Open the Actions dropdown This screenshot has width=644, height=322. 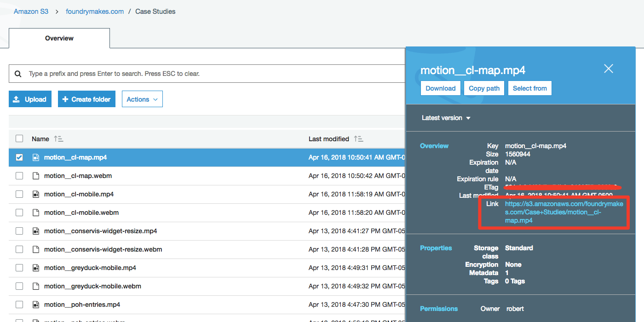[x=142, y=99]
